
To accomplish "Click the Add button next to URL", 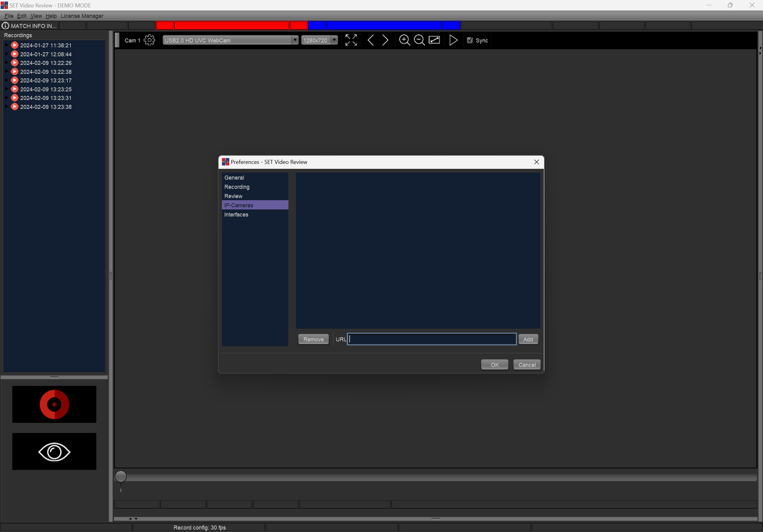I will pos(528,339).
